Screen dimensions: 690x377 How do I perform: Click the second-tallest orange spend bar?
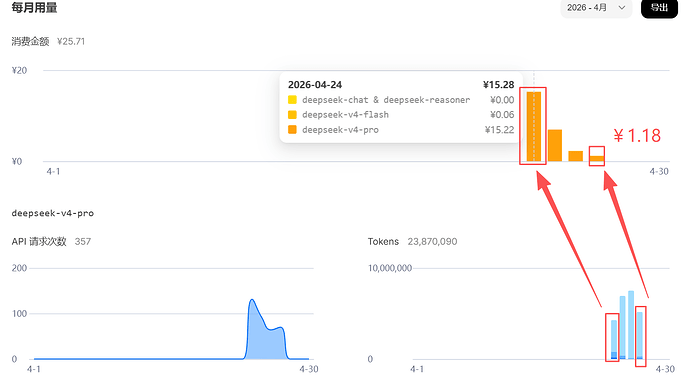(x=555, y=146)
